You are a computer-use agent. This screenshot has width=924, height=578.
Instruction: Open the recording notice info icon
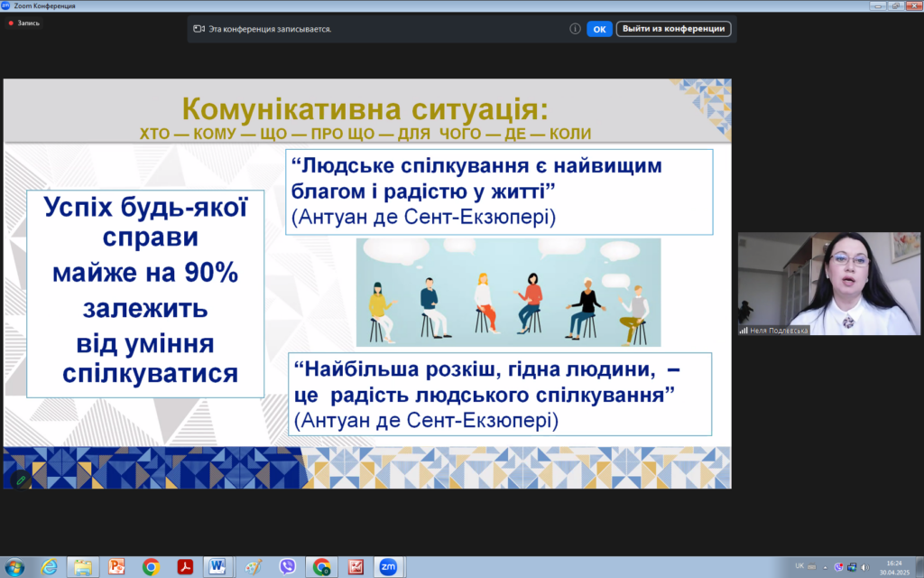tap(575, 29)
